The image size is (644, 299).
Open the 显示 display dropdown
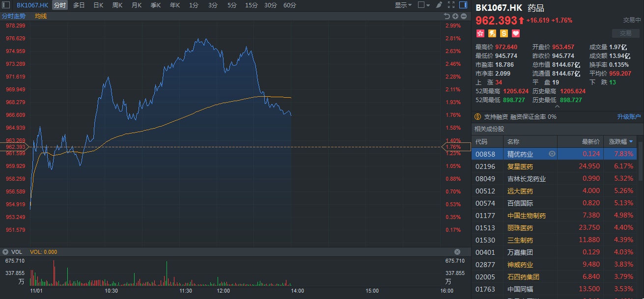403,5
